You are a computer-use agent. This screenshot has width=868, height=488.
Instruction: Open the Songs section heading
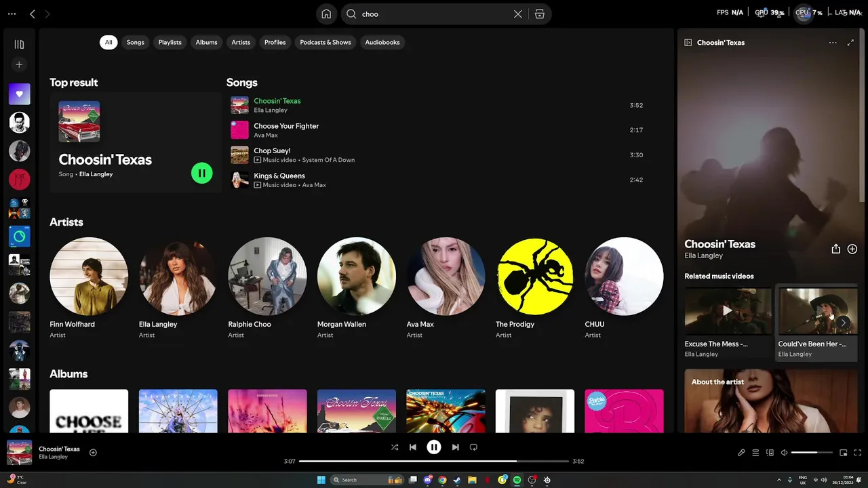[242, 82]
